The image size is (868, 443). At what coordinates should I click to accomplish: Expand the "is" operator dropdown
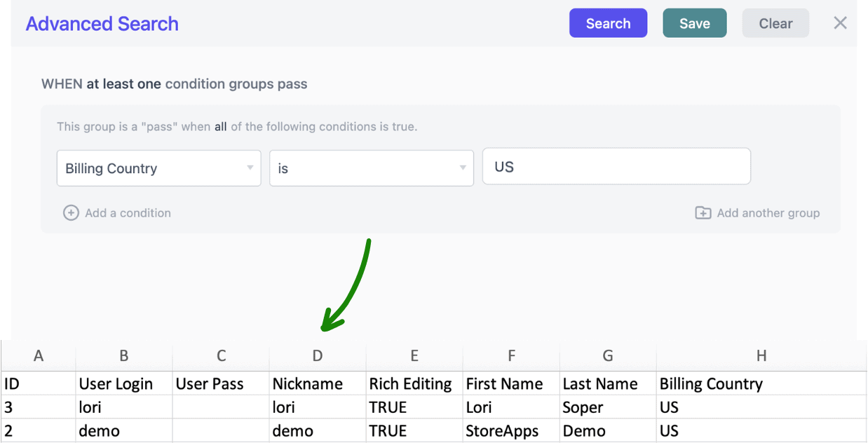coord(371,168)
